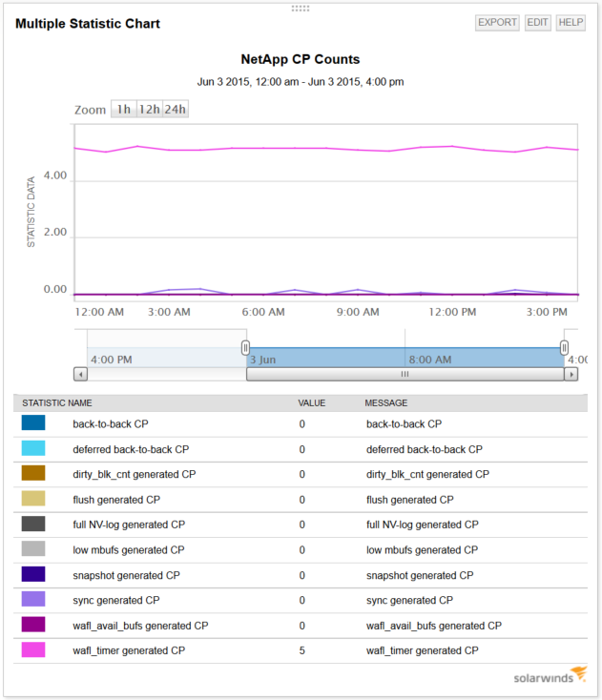The height and width of the screenshot is (700, 602).
Task: Click the drag handle dots at the top of the widget
Action: coord(301,8)
